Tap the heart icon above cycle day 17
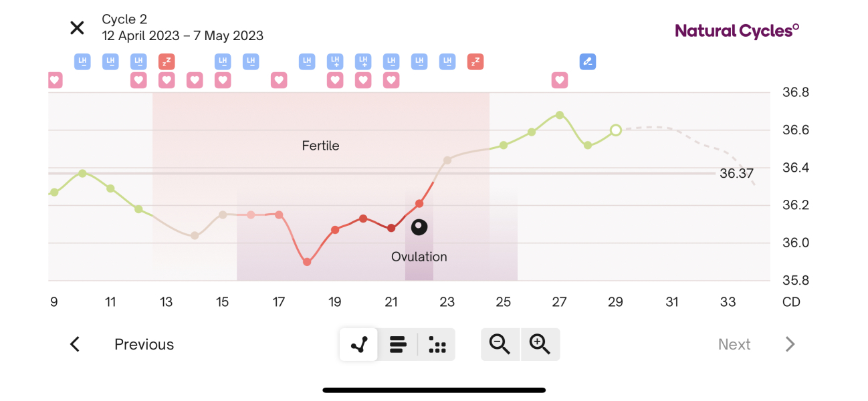Screen dimensions: 868x401 tap(279, 80)
